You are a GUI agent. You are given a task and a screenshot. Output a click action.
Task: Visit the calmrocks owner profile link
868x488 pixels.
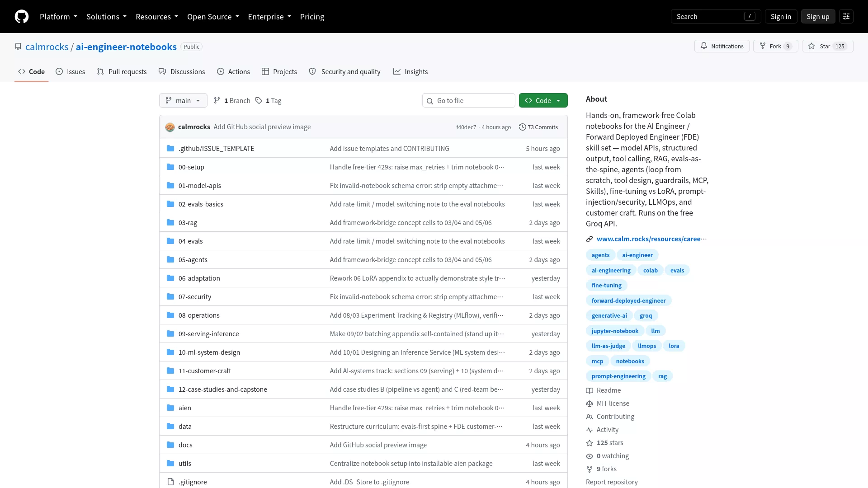(x=47, y=47)
